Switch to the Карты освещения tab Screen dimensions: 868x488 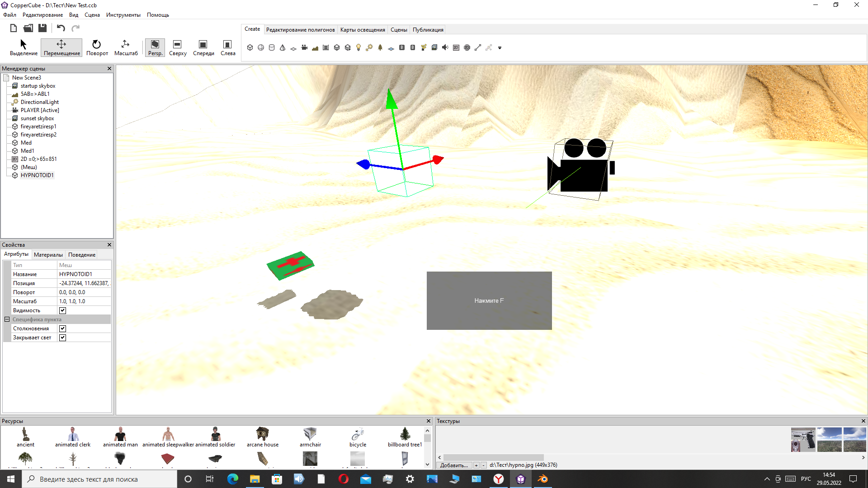pyautogui.click(x=362, y=30)
